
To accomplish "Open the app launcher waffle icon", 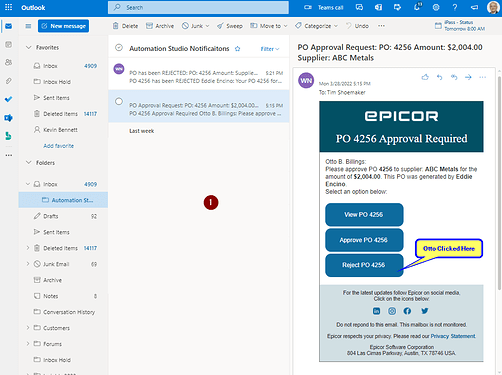I will 8,7.
